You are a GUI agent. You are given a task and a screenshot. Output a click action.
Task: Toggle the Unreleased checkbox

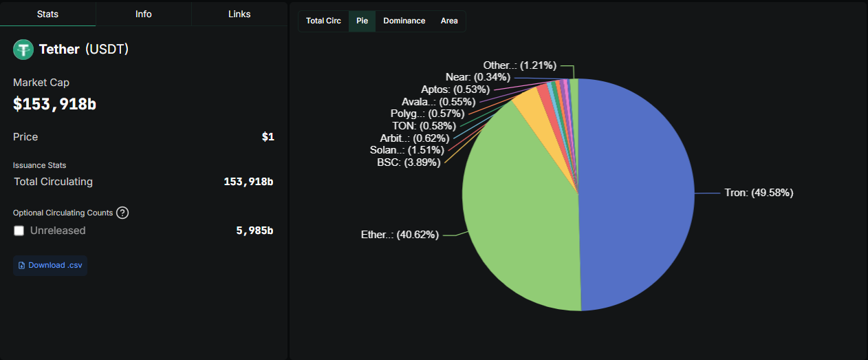click(x=19, y=231)
